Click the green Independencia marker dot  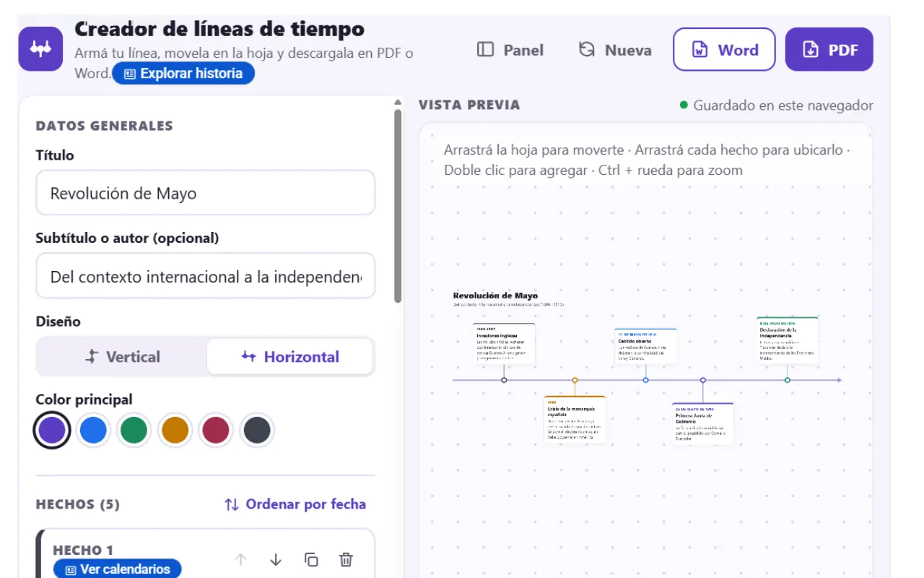(x=788, y=380)
